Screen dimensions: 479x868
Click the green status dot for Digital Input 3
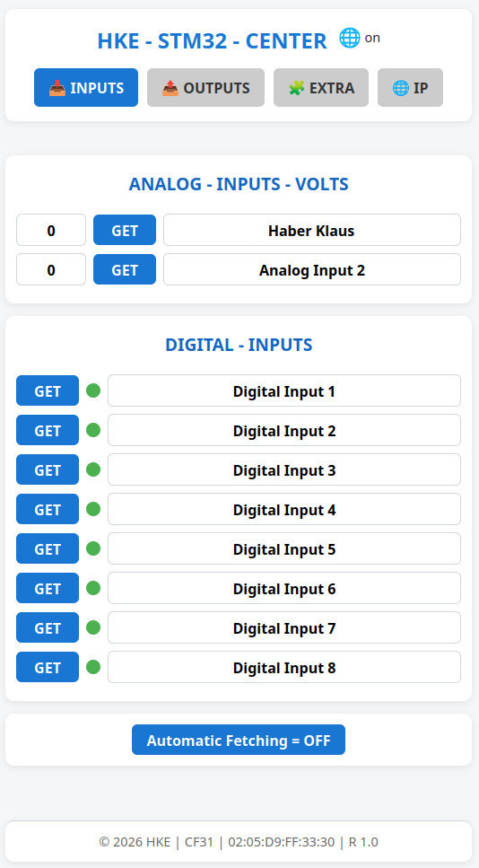pyautogui.click(x=93, y=469)
